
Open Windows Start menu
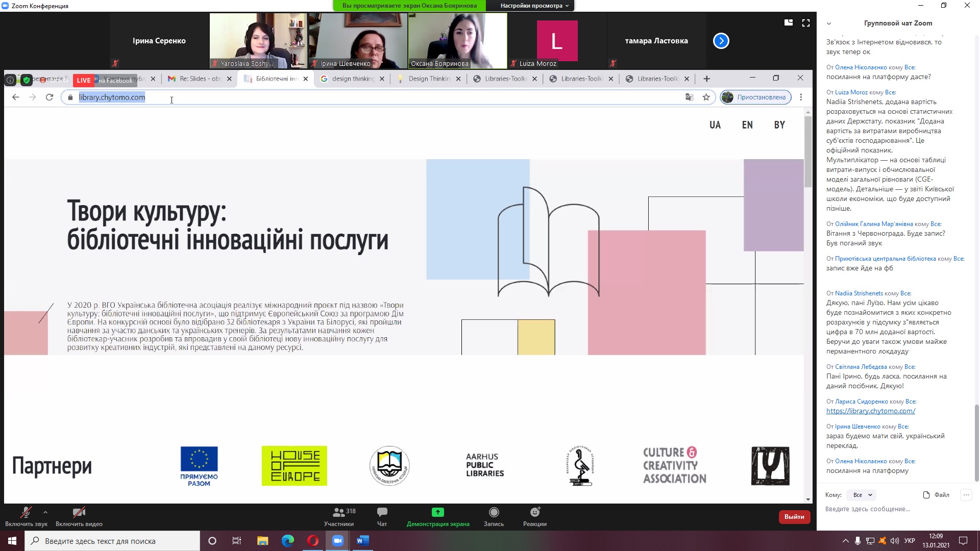click(x=12, y=541)
